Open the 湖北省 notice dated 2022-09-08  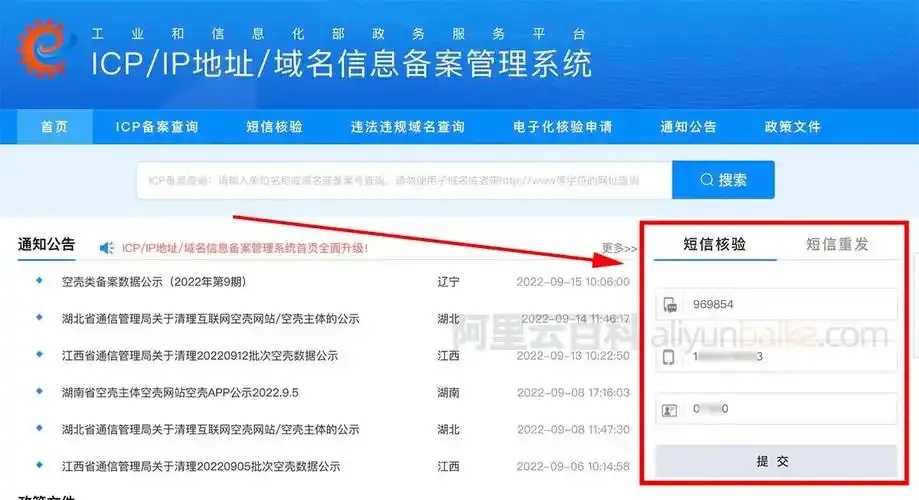pyautogui.click(x=210, y=430)
